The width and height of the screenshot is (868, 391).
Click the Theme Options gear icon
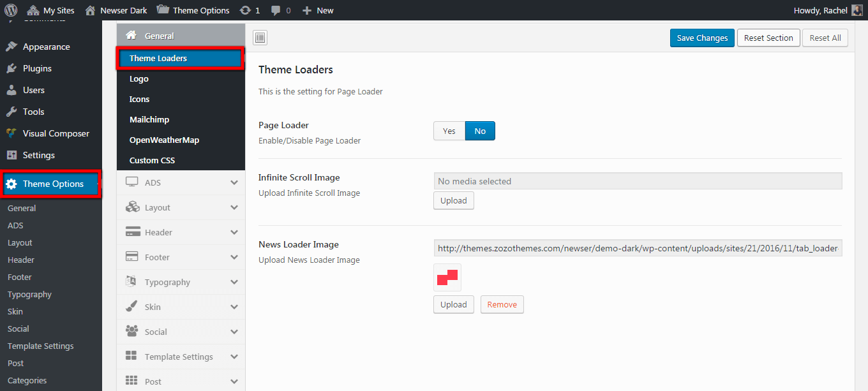(11, 184)
